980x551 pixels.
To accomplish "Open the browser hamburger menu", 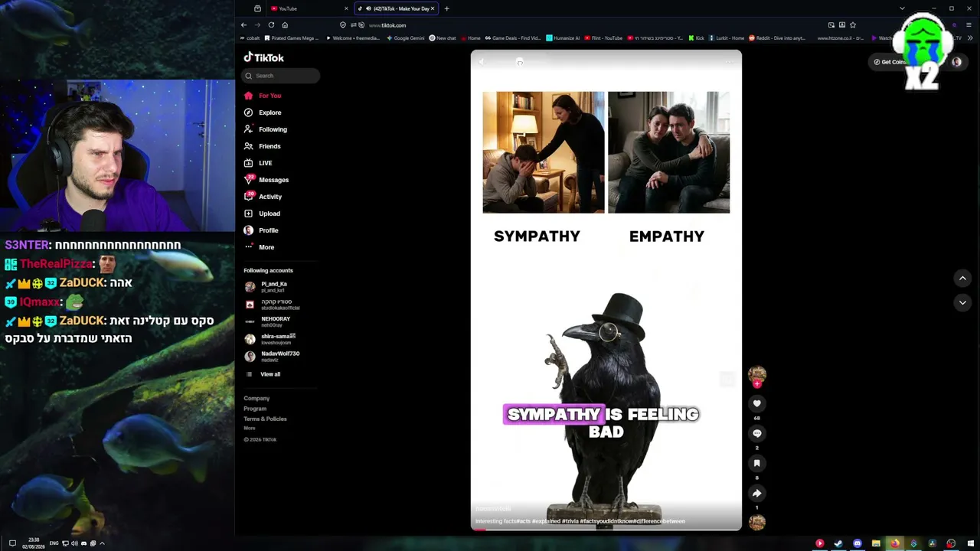I will tap(969, 24).
